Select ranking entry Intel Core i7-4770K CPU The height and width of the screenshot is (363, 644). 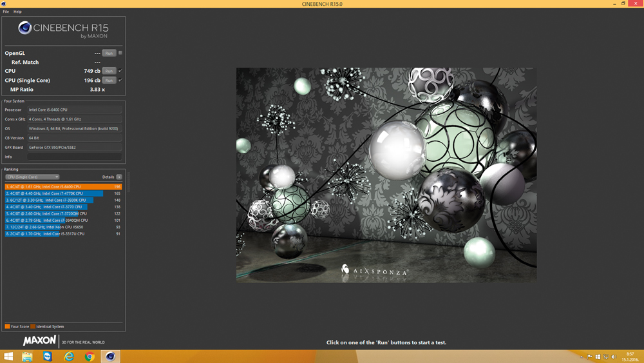pos(63,193)
